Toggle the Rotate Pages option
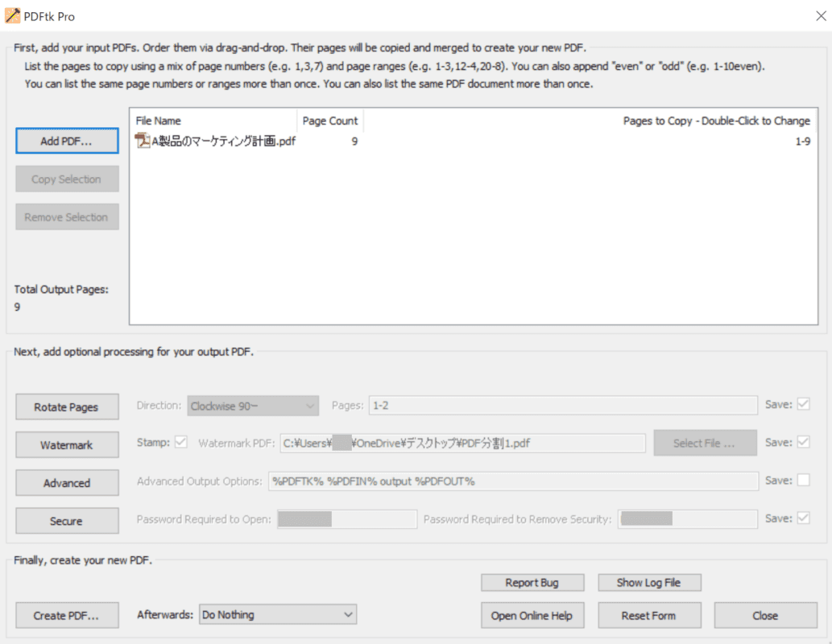 pyautogui.click(x=67, y=407)
